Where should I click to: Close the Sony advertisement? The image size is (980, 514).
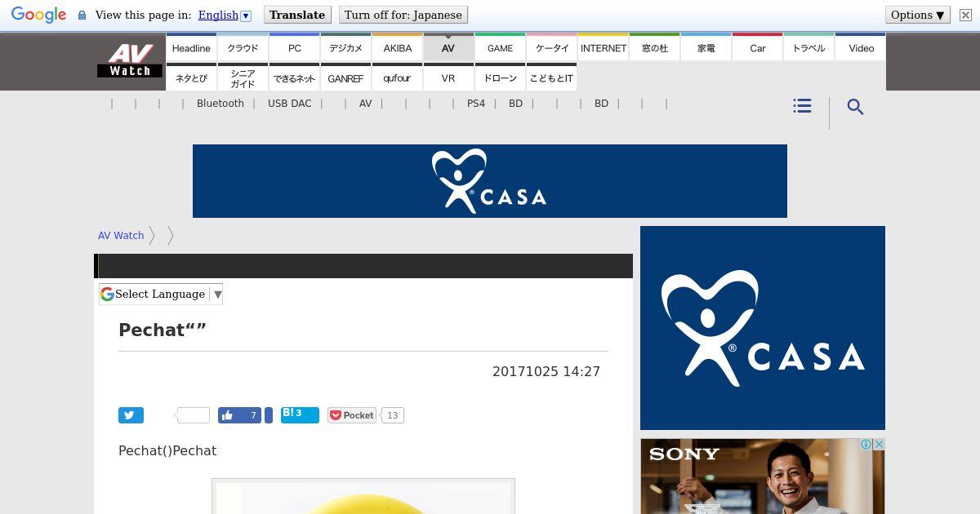879,445
